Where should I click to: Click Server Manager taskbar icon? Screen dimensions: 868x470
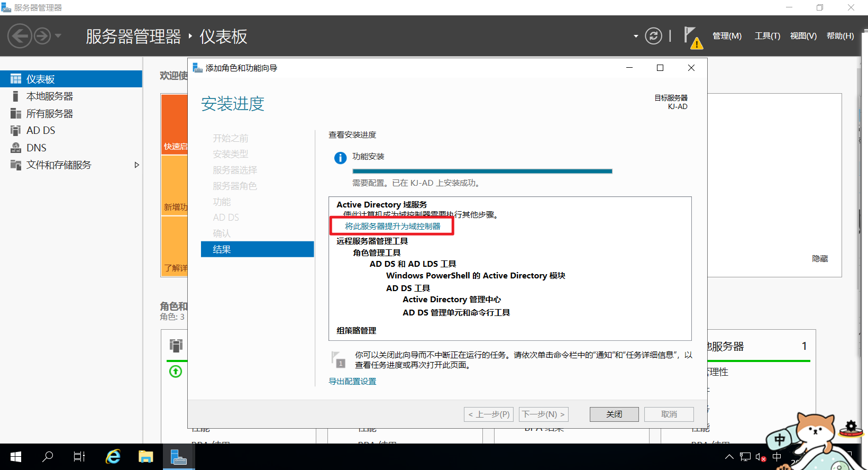(179, 457)
